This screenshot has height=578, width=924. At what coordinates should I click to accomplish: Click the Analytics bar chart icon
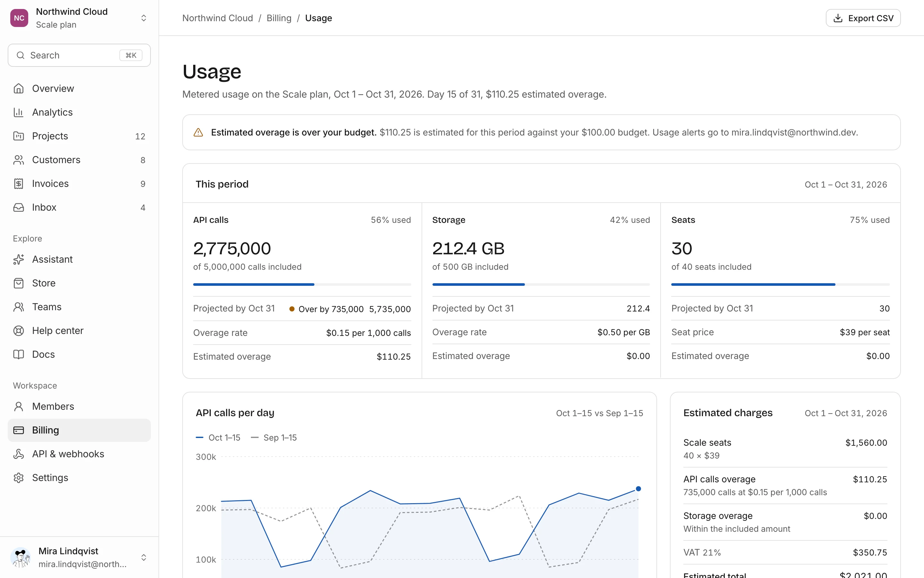(x=19, y=112)
